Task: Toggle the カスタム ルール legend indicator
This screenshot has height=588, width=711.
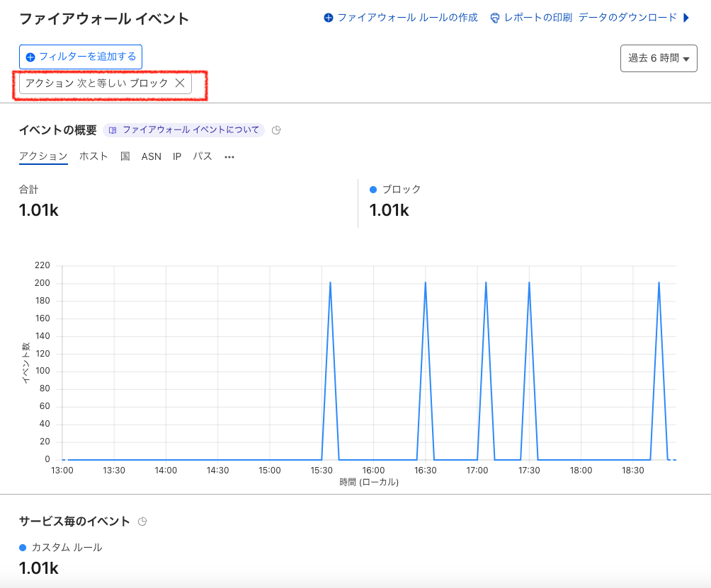Action: (x=23, y=547)
